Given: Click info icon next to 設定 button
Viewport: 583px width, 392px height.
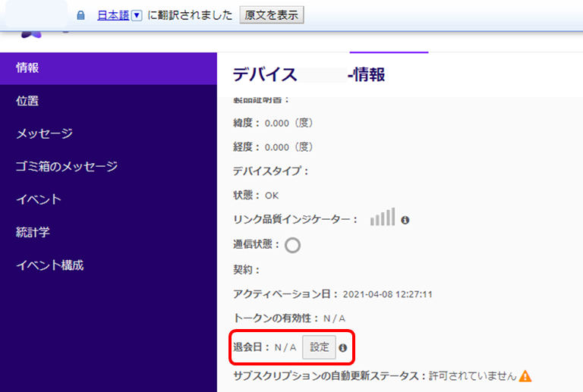Looking at the screenshot, I should [x=343, y=348].
